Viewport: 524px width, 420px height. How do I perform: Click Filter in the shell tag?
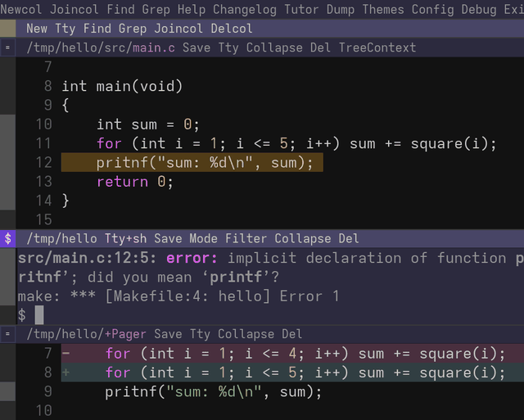click(246, 238)
